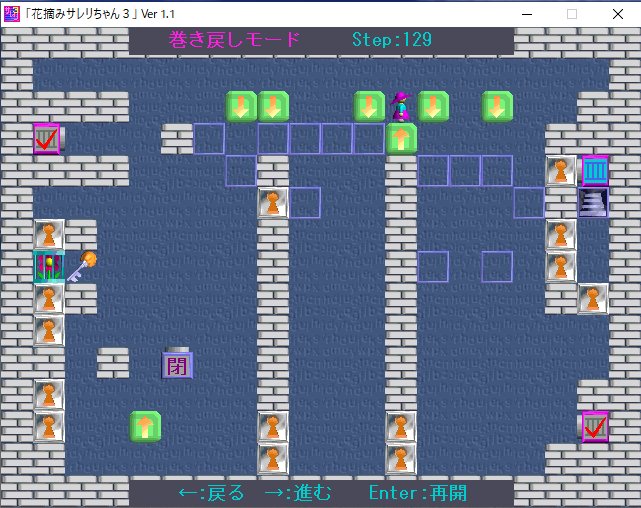Click the leftmost green down-arrow block

pos(241,106)
